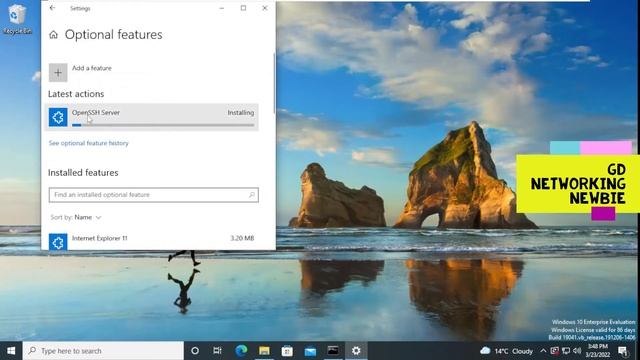
Task: Click the magnifier in installed features search
Action: (x=252, y=195)
